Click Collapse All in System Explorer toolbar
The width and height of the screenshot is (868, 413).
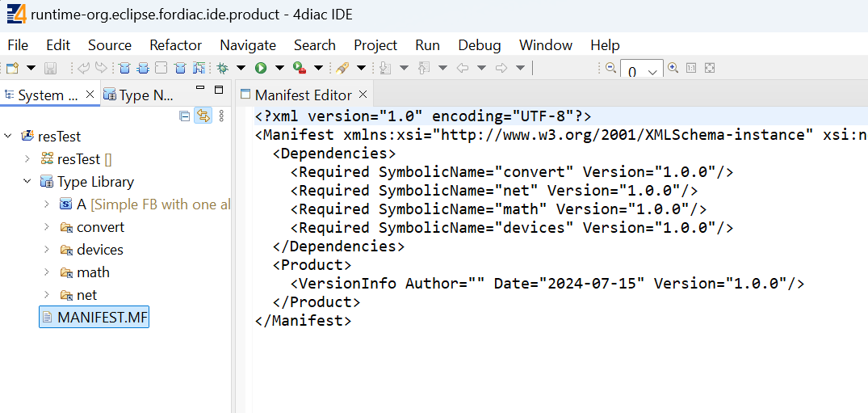185,116
